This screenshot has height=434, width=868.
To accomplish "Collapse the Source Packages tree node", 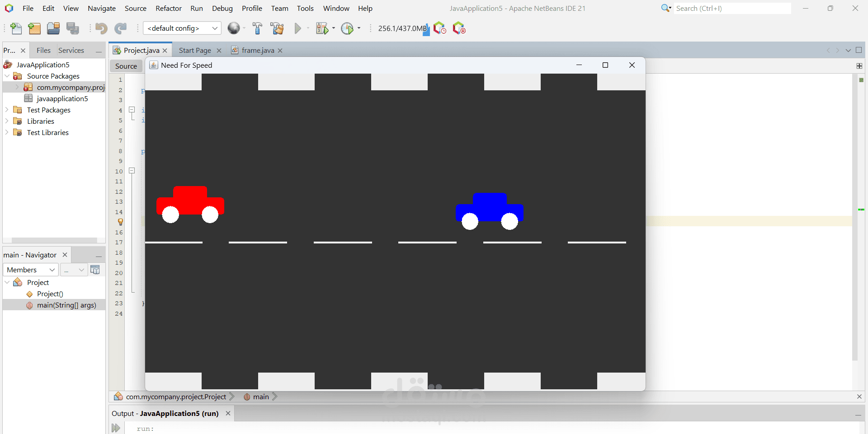I will tap(7, 76).
